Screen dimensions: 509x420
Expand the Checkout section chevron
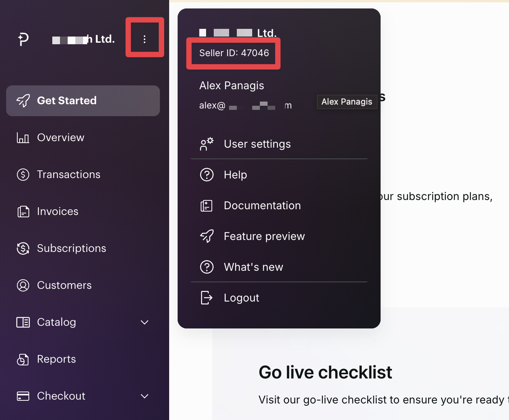(x=145, y=396)
